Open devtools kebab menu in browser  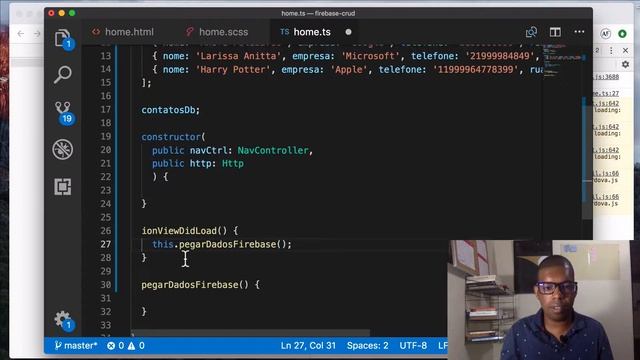pos(611,50)
